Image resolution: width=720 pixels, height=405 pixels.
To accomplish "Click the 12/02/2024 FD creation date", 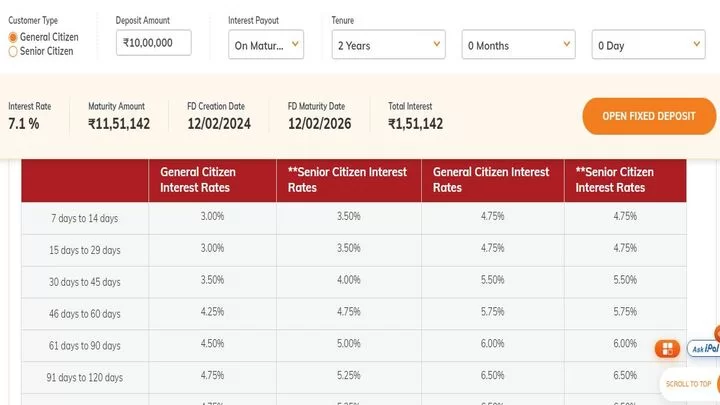I will point(219,124).
